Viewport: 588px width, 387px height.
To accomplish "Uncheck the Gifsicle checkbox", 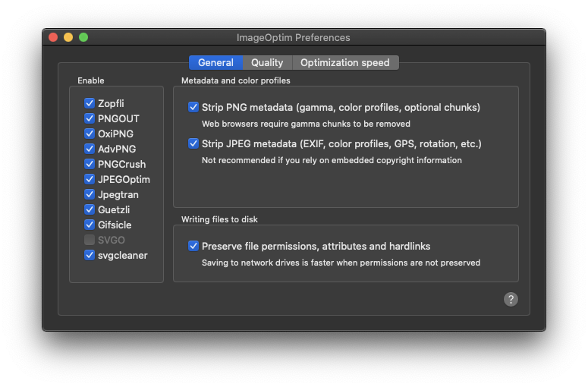I will (90, 225).
